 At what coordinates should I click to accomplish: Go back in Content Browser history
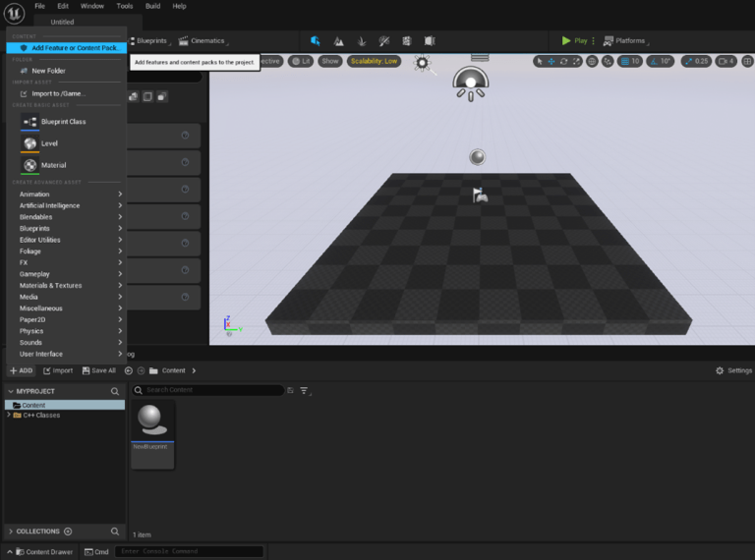pyautogui.click(x=129, y=370)
